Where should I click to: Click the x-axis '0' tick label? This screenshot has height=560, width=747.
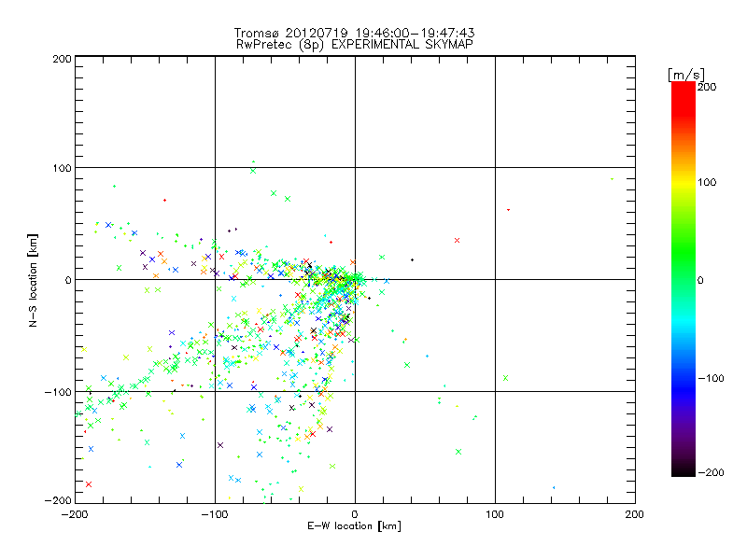click(x=355, y=514)
